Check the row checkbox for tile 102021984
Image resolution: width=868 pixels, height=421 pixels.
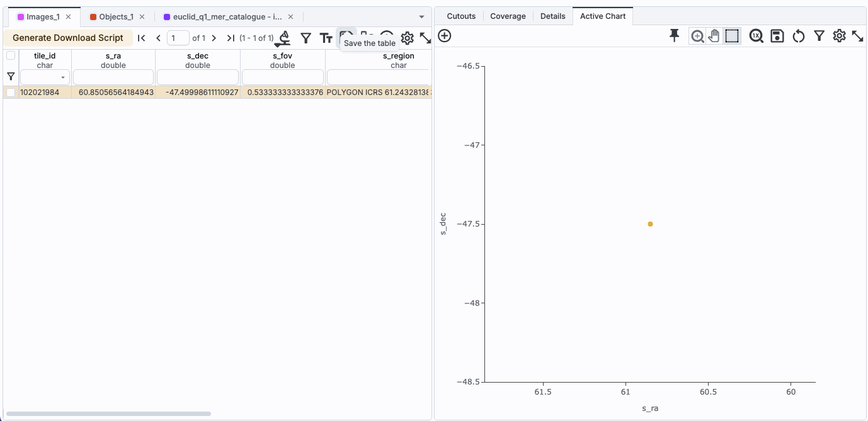(11, 93)
